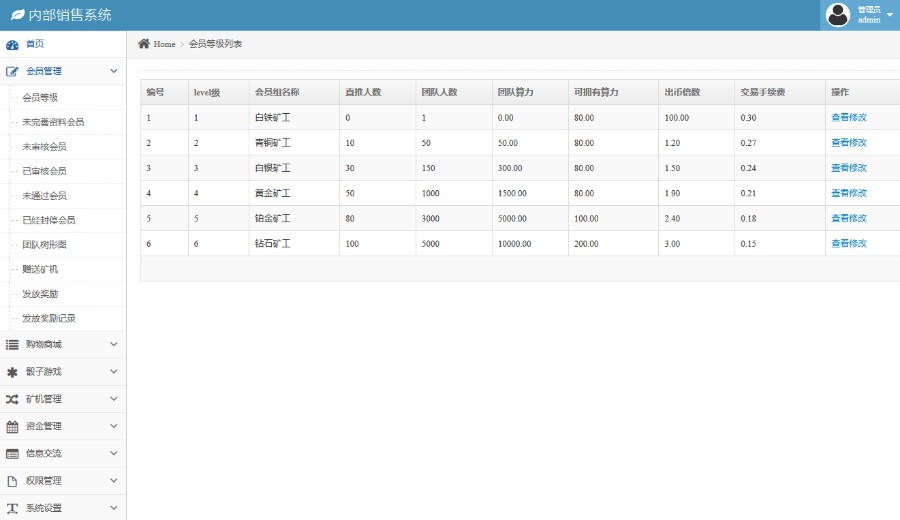Click the Home house icon in breadcrumb
900x520 pixels.
(144, 44)
